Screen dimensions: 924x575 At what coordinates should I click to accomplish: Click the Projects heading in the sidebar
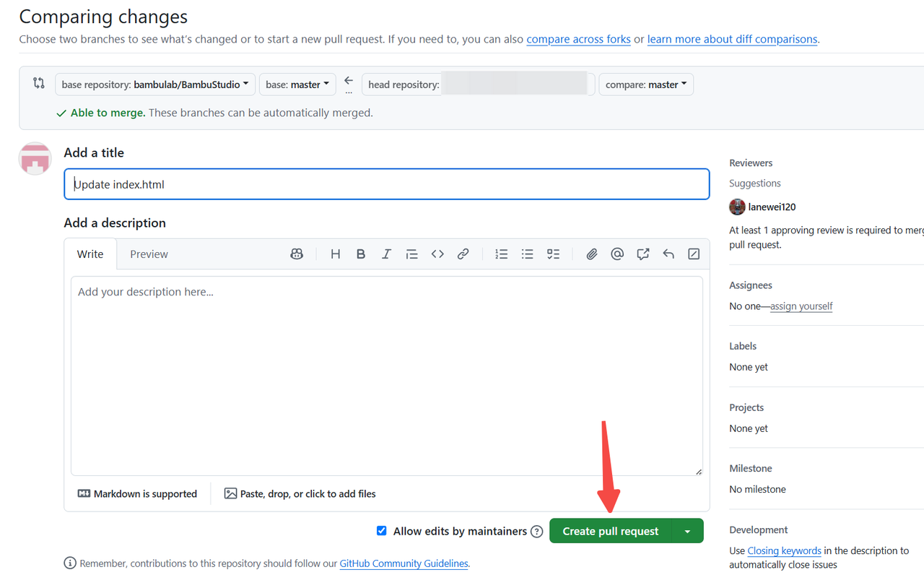(746, 407)
